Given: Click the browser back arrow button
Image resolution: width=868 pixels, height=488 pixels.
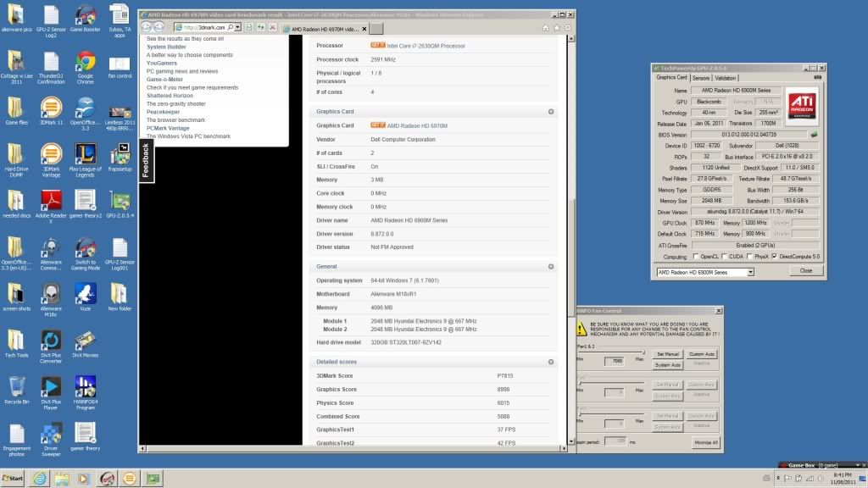Looking at the screenshot, I should (146, 26).
